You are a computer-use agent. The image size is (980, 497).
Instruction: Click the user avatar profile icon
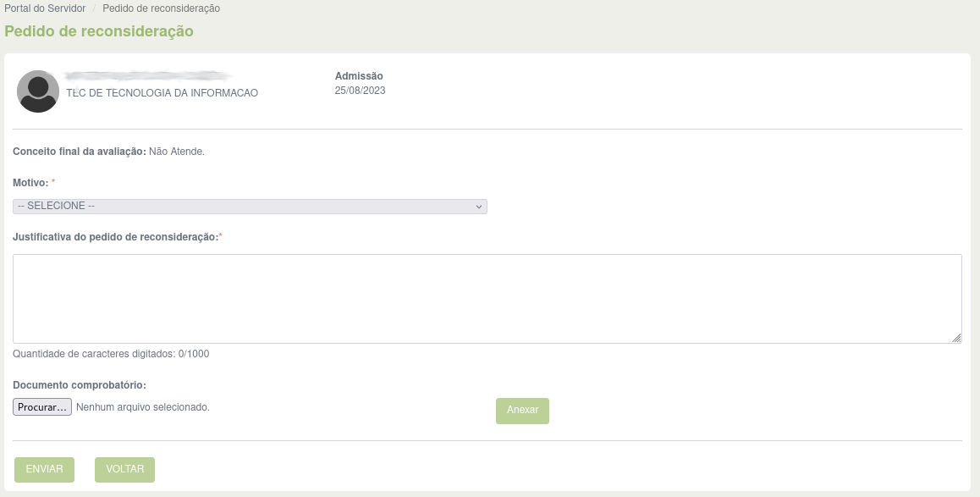[x=38, y=91]
